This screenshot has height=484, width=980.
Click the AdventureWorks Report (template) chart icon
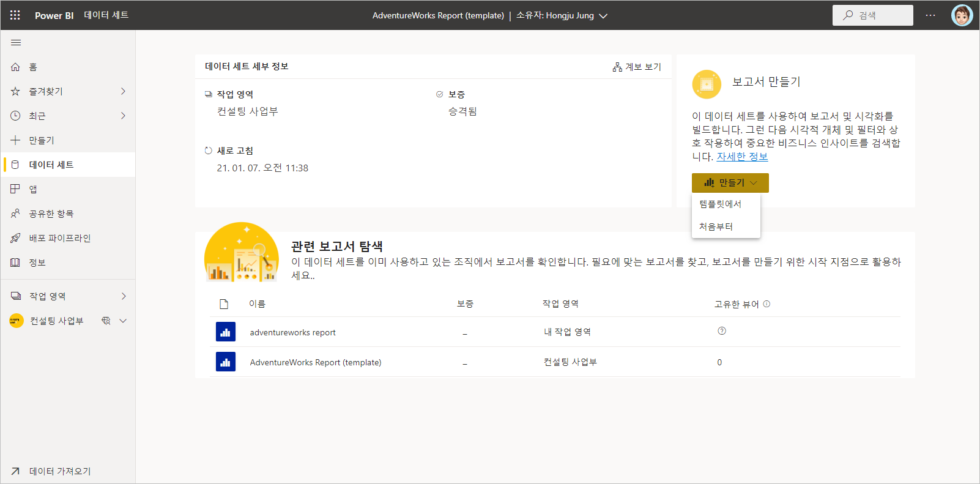click(226, 362)
